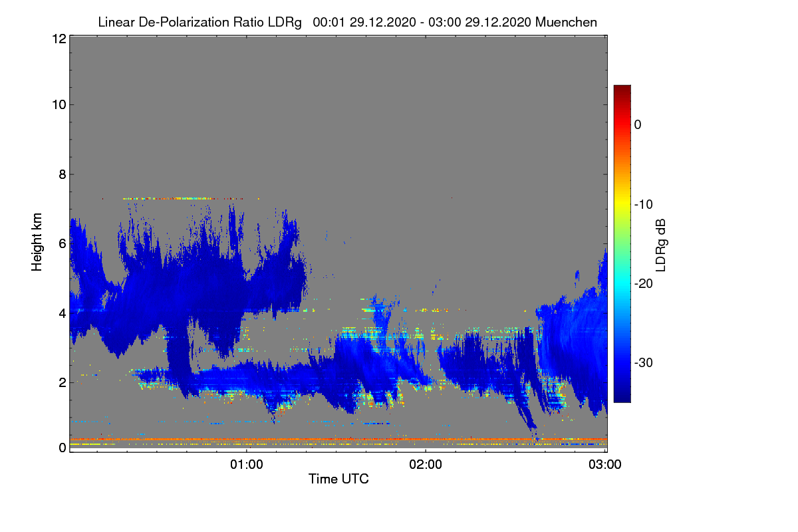The height and width of the screenshot is (532, 798).
Task: Click the '01:00' time tick label
Action: point(247,464)
